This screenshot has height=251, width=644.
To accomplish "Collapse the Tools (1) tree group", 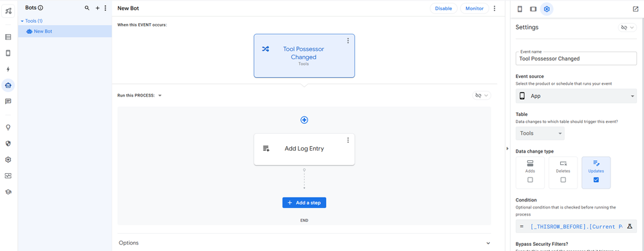I will [22, 21].
